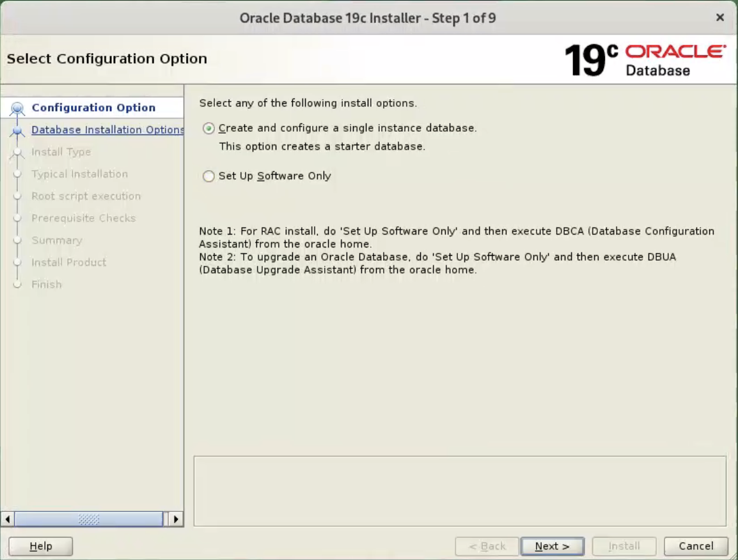Click the 'Note 2: To upgrade an Oracle Database' text
738x560 pixels.
coord(437,263)
